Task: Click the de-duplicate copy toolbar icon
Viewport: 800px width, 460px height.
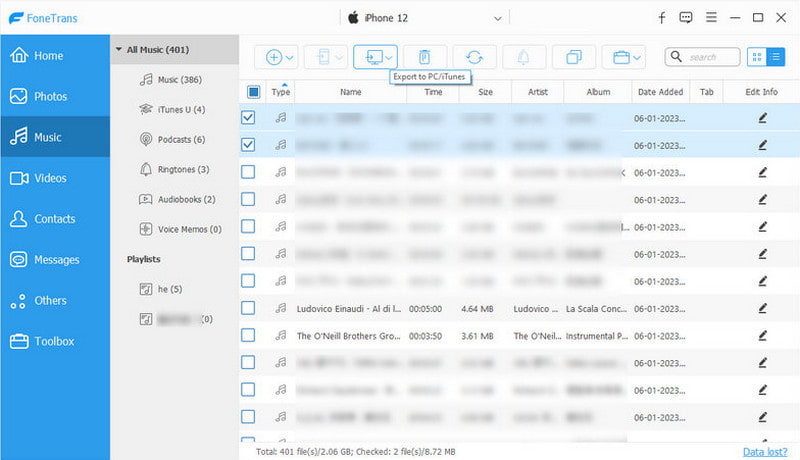Action: click(574, 57)
